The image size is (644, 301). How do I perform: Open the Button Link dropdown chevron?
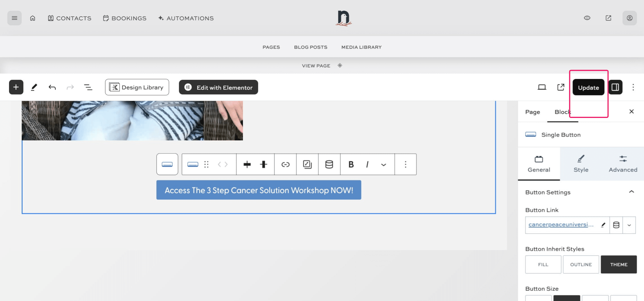point(629,225)
